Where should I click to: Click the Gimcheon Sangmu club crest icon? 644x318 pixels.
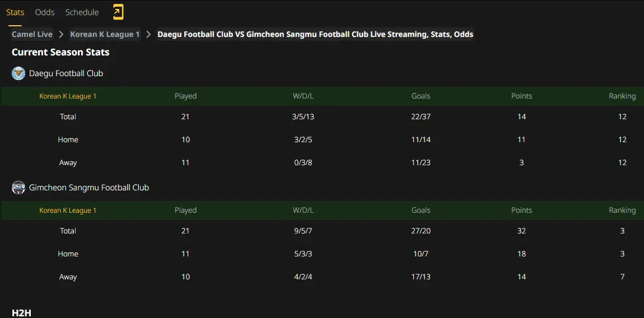coord(18,188)
